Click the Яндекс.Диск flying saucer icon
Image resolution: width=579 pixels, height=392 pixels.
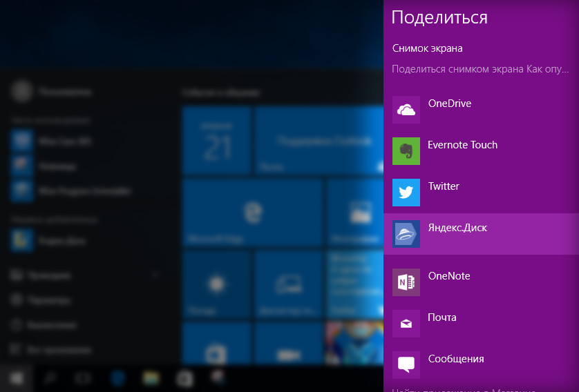(x=406, y=234)
